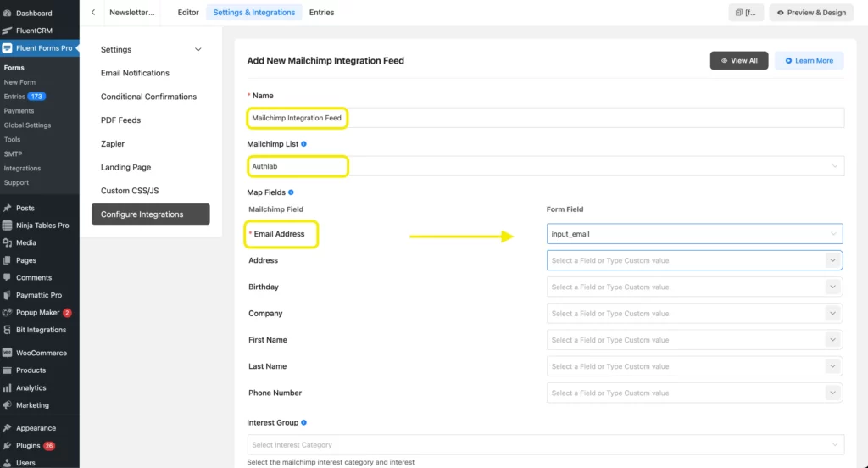
Task: Open Conditional Confirmations settings
Action: (148, 97)
